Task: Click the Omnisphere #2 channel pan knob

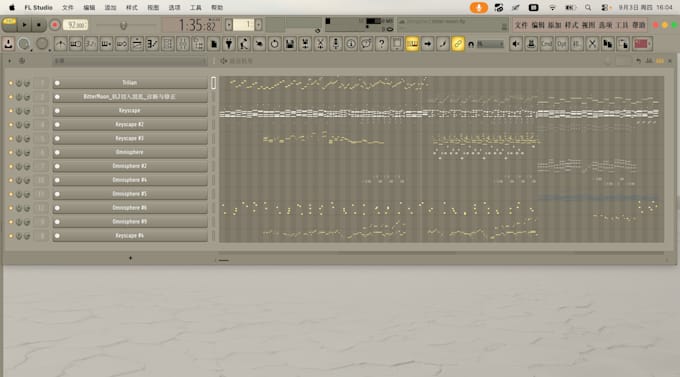Action: pyautogui.click(x=19, y=166)
